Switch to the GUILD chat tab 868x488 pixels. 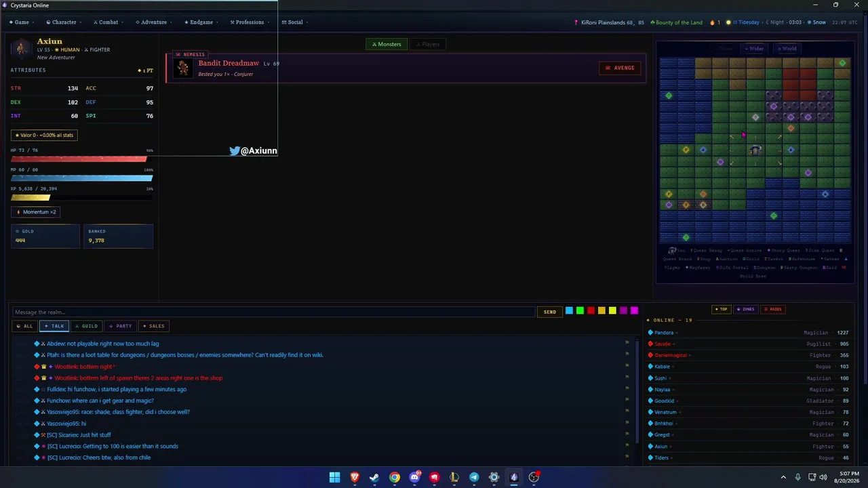coord(86,326)
